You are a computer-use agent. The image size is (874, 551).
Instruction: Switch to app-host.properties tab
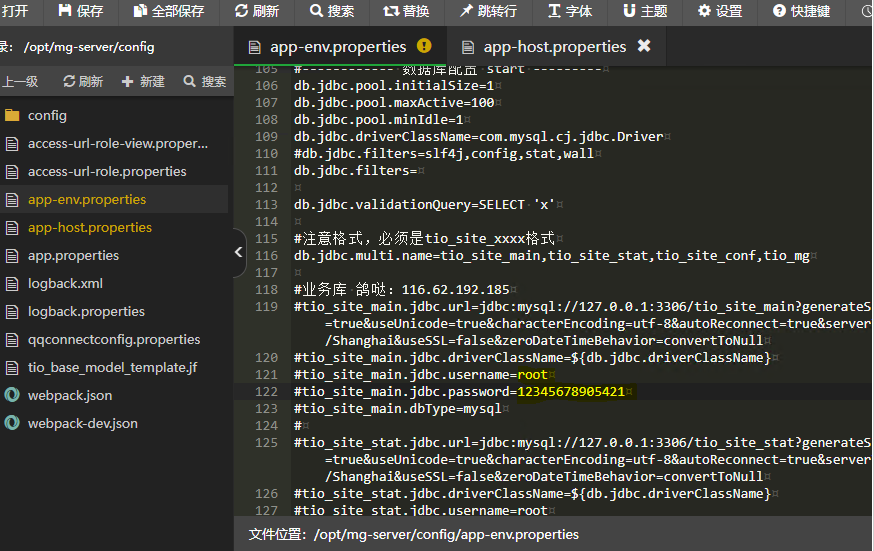coord(555,47)
